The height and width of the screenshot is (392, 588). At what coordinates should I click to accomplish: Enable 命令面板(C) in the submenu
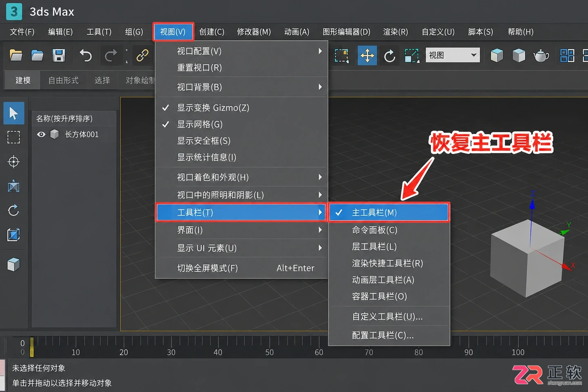coord(389,230)
